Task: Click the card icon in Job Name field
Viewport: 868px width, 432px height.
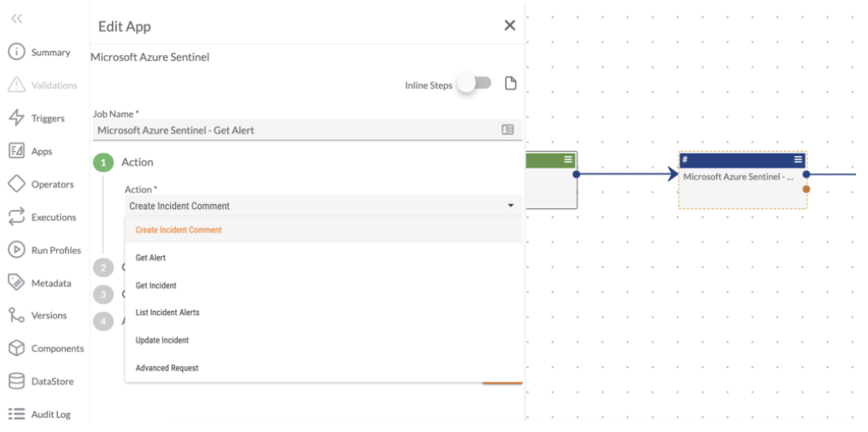Action: coord(507,130)
